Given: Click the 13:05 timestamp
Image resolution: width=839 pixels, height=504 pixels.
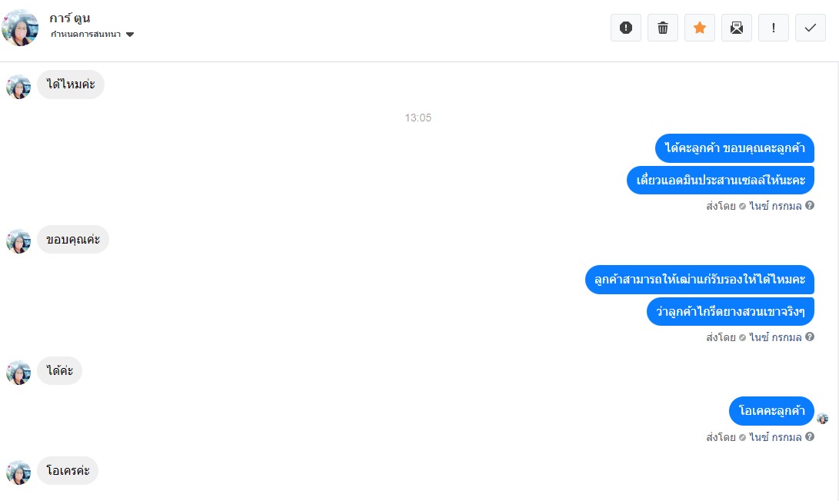Looking at the screenshot, I should (x=418, y=118).
